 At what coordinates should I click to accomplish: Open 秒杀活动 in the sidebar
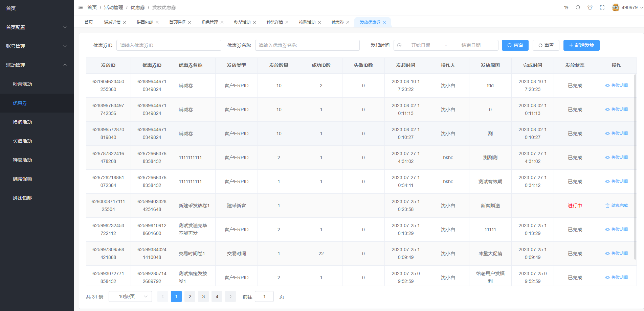(x=37, y=84)
